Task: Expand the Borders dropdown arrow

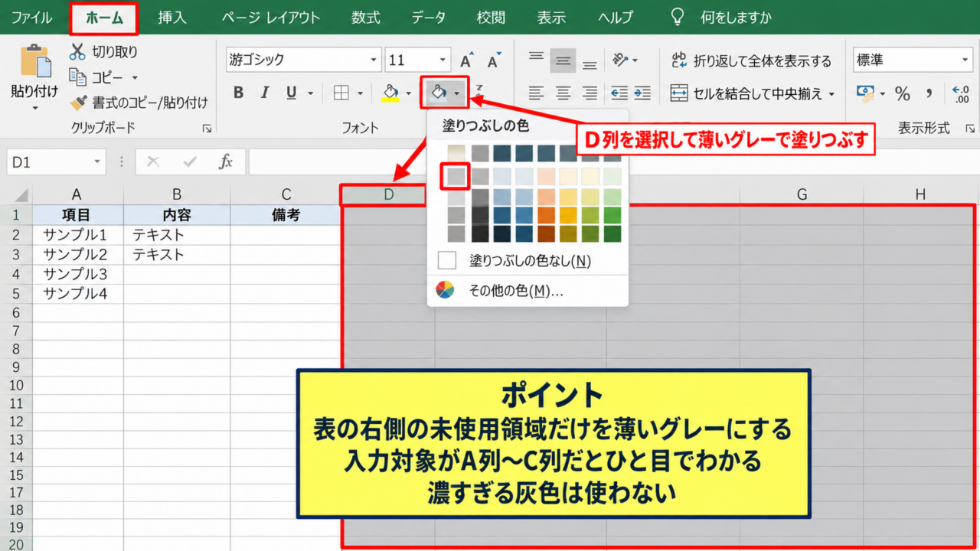Action: point(360,93)
